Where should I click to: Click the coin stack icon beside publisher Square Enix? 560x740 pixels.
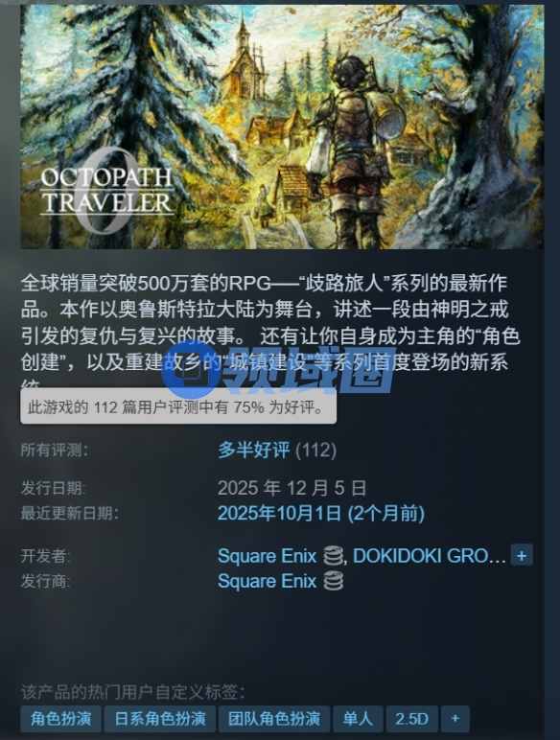(334, 581)
